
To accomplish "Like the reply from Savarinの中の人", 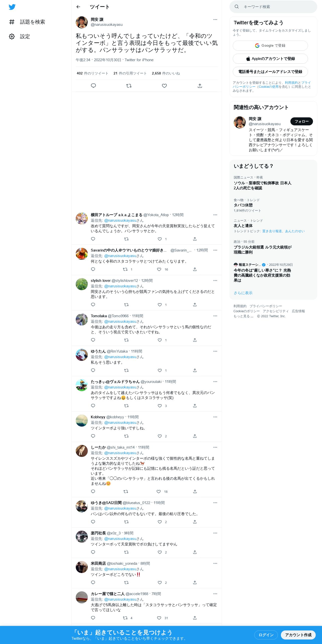I will tap(159, 269).
